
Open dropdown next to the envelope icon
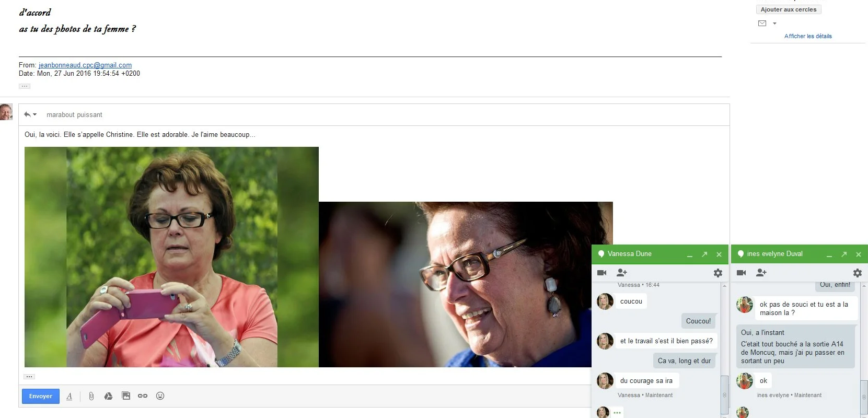(x=774, y=24)
